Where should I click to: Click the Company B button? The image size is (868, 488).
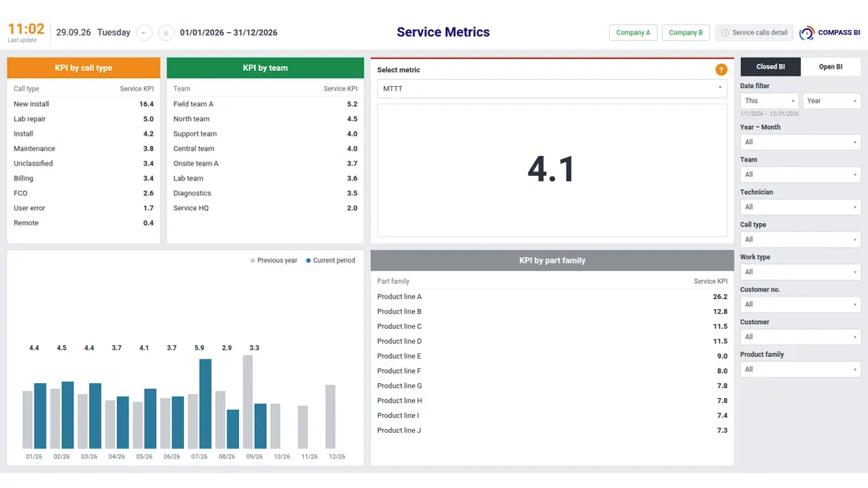point(685,32)
